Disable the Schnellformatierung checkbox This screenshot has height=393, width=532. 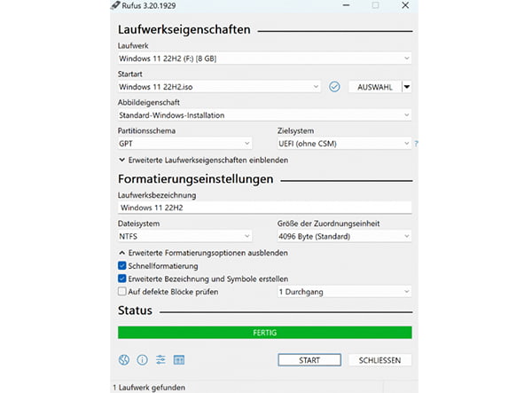(x=121, y=266)
